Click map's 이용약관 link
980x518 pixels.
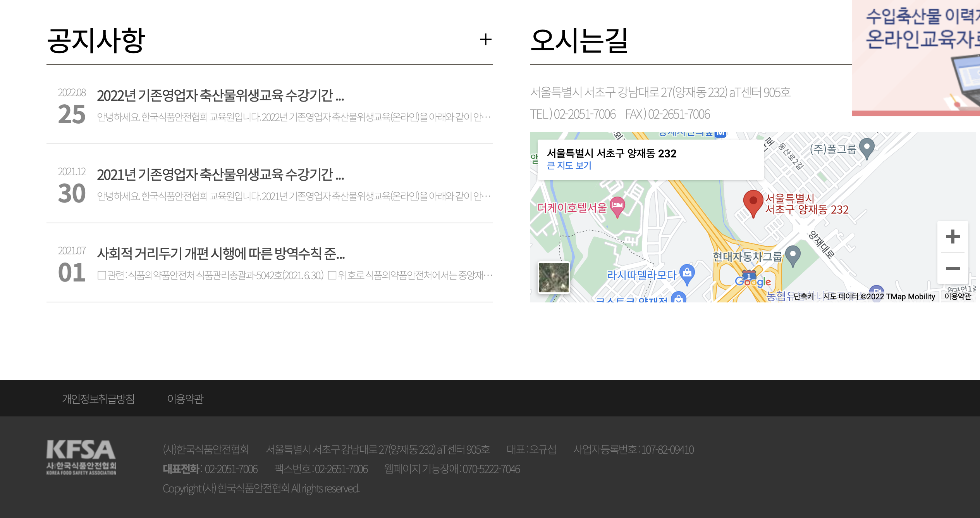pos(958,297)
